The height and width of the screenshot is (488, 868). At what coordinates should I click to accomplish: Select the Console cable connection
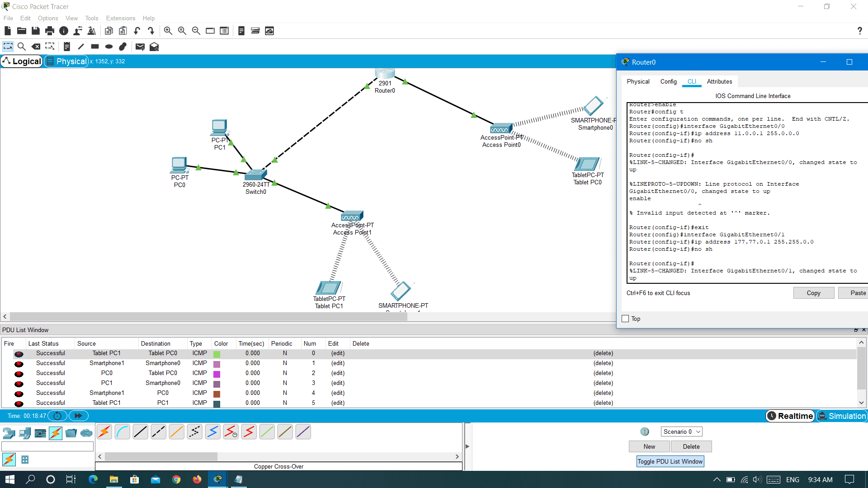[x=123, y=432]
